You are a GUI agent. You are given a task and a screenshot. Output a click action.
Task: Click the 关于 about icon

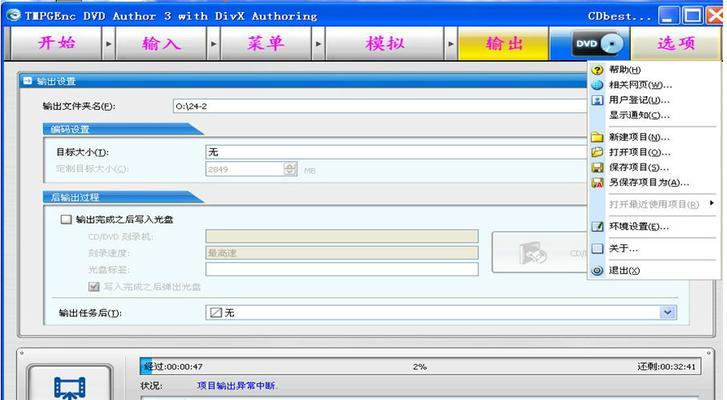(597, 249)
